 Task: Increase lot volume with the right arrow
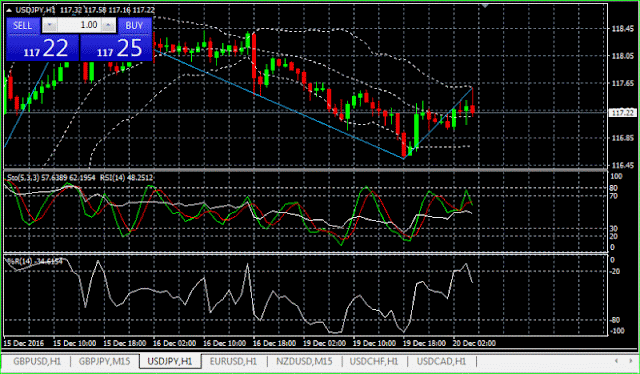coord(108,25)
